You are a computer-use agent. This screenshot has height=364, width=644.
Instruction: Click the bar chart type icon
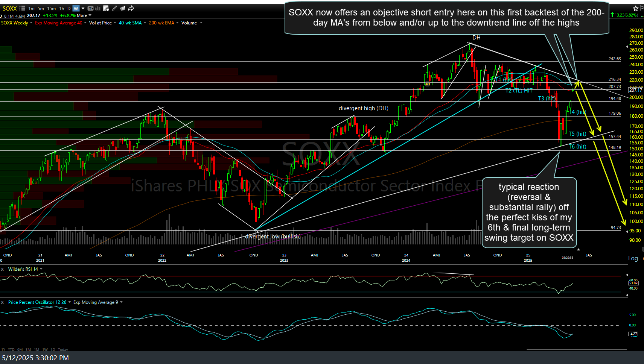[98, 8]
